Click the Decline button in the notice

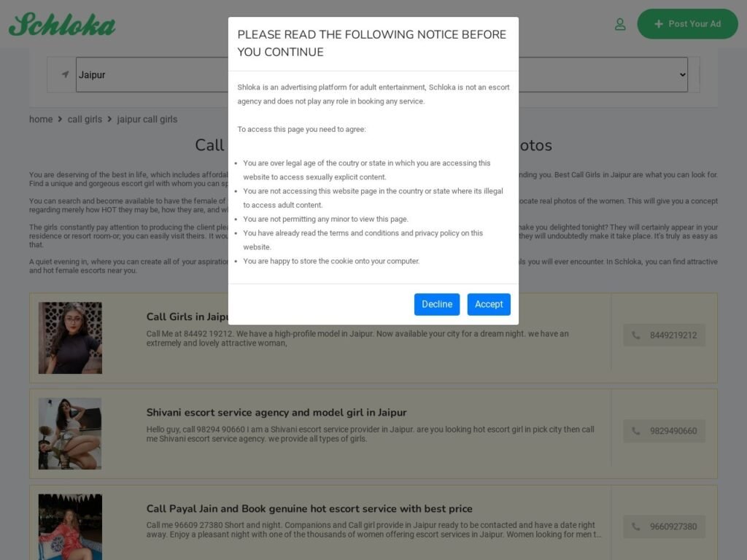coord(437,304)
